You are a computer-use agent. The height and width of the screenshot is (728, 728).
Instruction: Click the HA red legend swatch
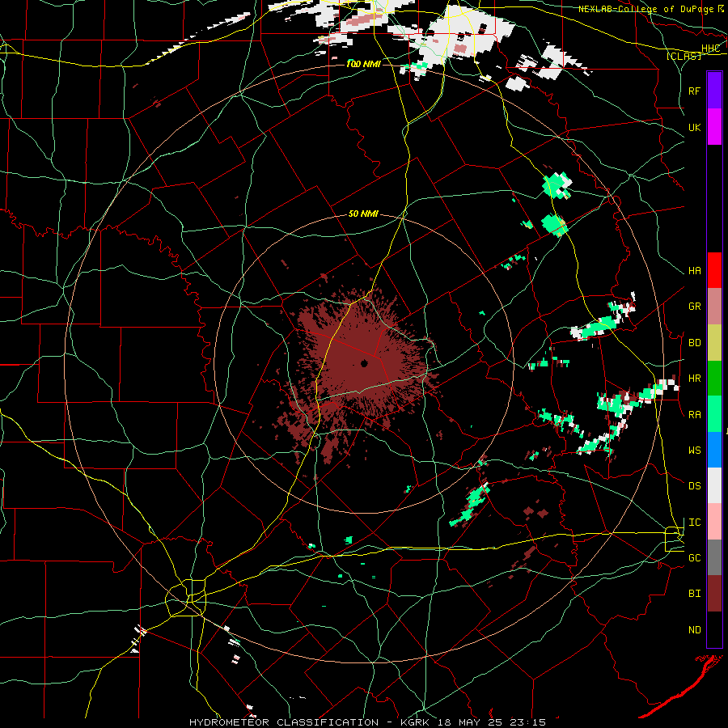[x=714, y=270]
